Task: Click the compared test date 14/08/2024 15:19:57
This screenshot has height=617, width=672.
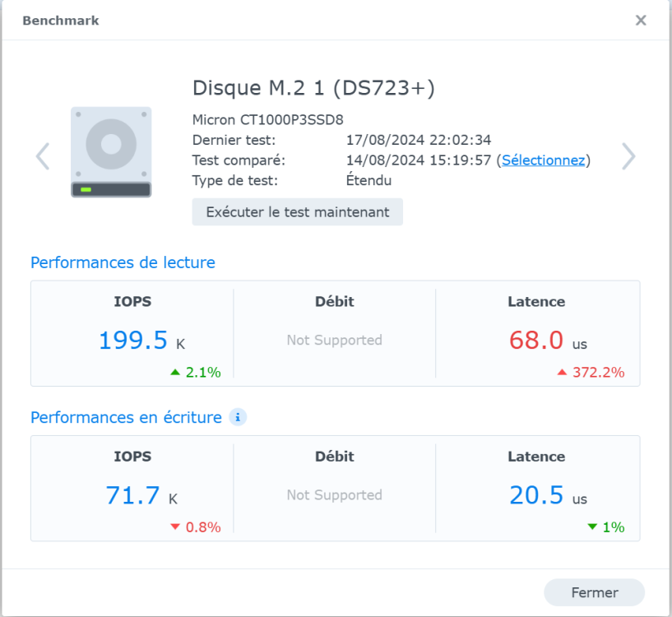Action: pos(419,160)
